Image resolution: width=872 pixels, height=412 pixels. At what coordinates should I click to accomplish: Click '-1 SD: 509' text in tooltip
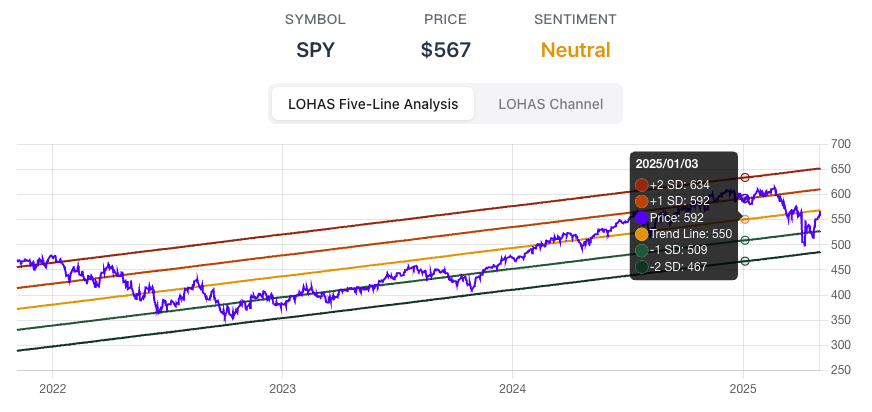[678, 250]
